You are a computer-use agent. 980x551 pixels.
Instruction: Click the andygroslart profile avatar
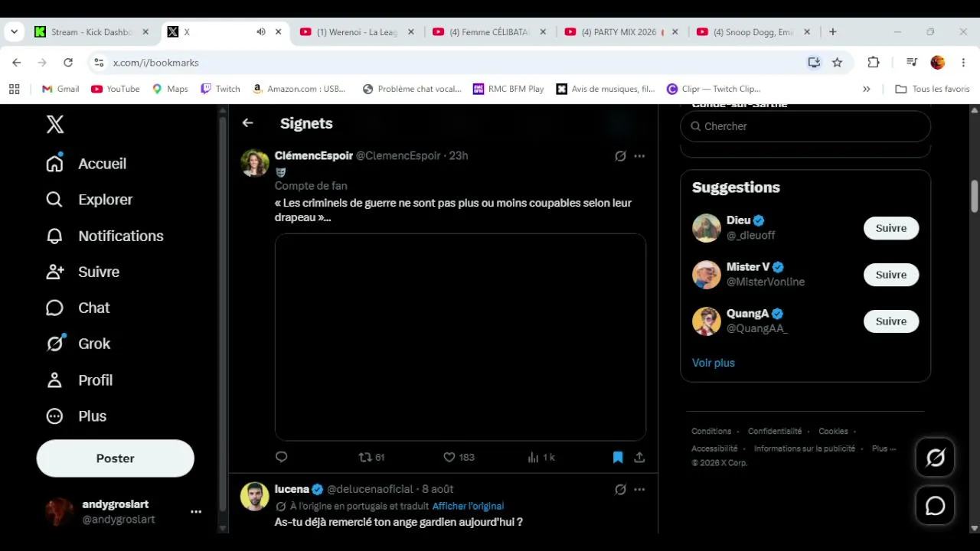coord(60,512)
